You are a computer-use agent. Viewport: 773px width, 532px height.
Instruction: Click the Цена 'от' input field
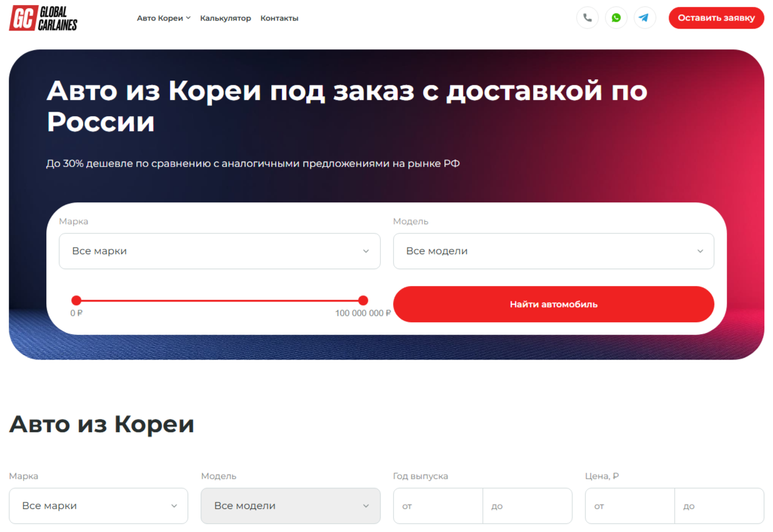[x=629, y=506]
